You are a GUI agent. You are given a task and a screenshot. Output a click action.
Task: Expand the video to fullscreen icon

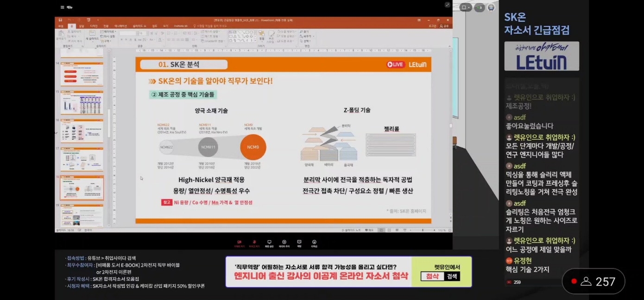pos(448,5)
